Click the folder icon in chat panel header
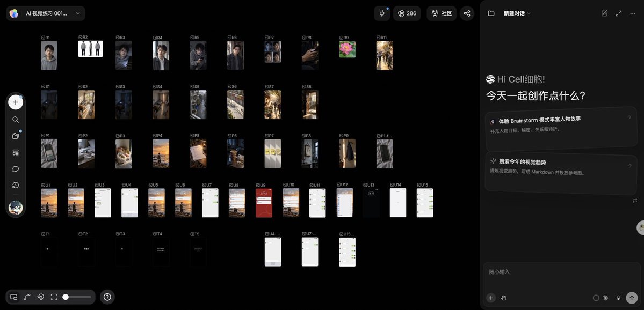Image resolution: width=644 pixels, height=310 pixels. [x=491, y=13]
